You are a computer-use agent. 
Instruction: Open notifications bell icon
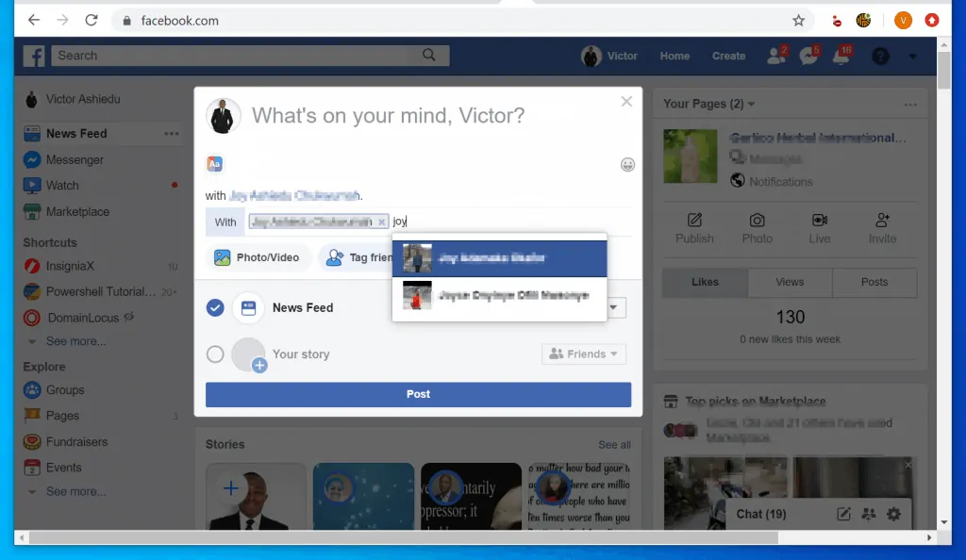[x=841, y=56]
